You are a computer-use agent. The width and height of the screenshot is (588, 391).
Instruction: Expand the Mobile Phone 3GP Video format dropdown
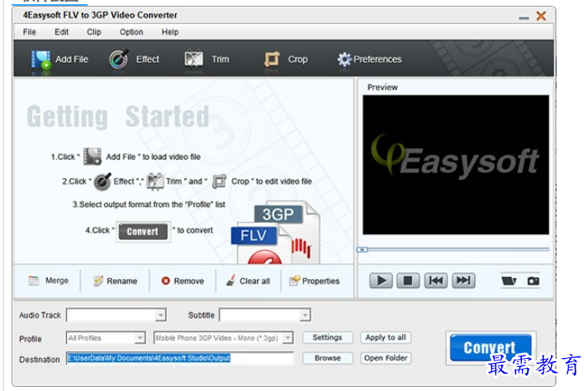coord(287,338)
